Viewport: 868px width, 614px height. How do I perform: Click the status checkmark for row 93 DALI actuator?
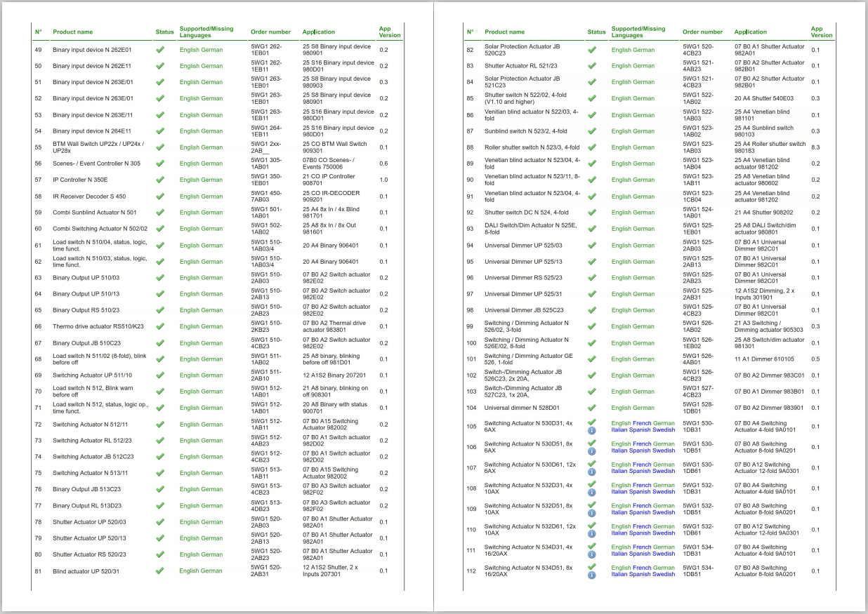[592, 229]
